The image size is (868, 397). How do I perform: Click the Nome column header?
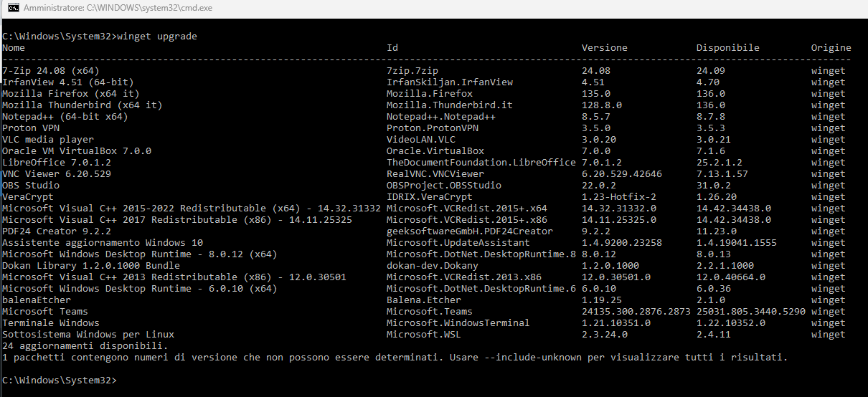14,48
